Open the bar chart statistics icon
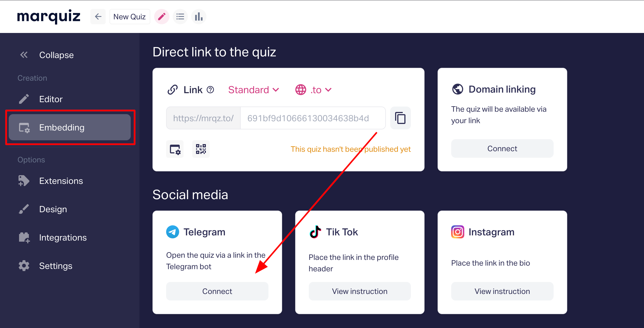The width and height of the screenshot is (644, 328). point(199,17)
